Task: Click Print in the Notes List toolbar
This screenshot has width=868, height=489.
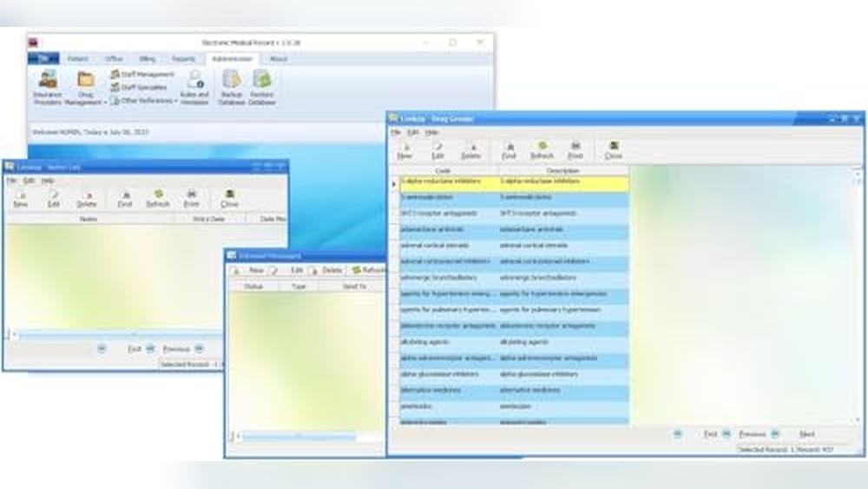Action: click(x=192, y=198)
